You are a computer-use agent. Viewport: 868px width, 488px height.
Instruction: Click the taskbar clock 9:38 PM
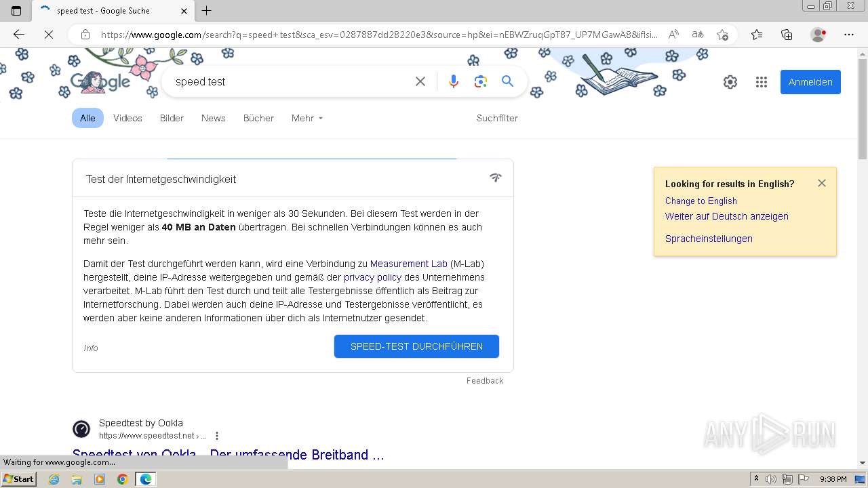[x=833, y=479]
